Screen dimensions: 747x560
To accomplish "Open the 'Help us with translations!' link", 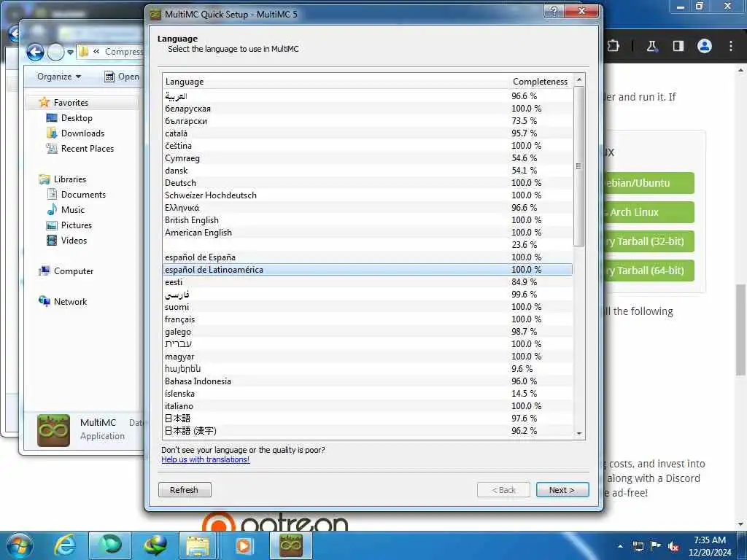I will point(205,459).
